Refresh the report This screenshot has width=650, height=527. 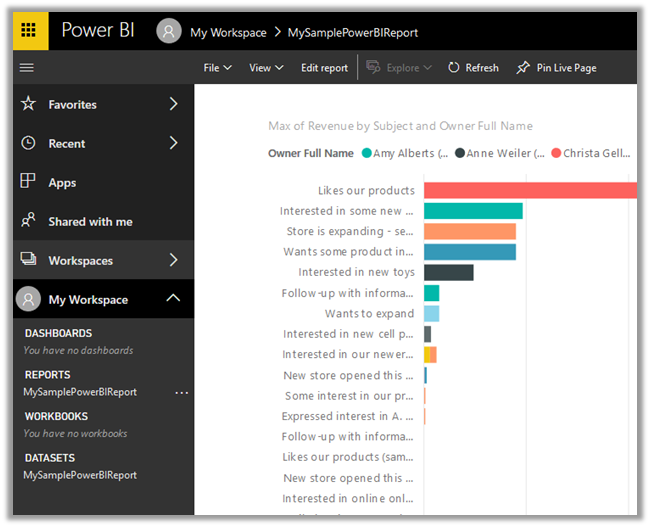tap(472, 68)
